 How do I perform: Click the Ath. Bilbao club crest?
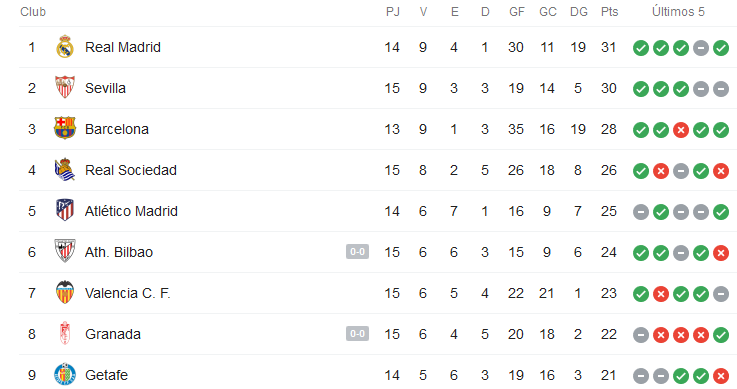pos(65,251)
